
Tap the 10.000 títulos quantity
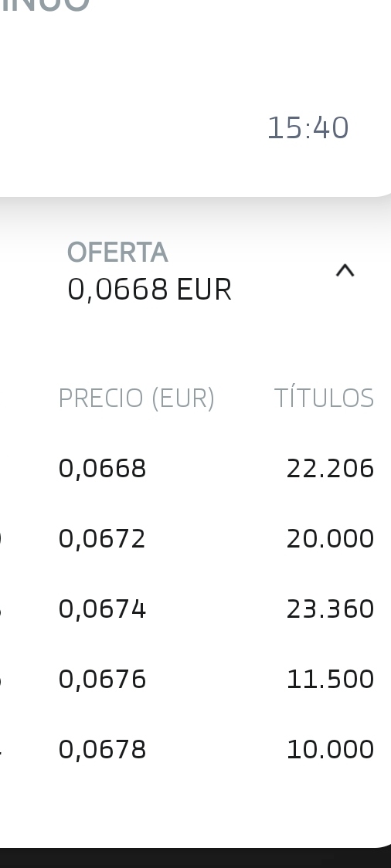[x=331, y=750]
